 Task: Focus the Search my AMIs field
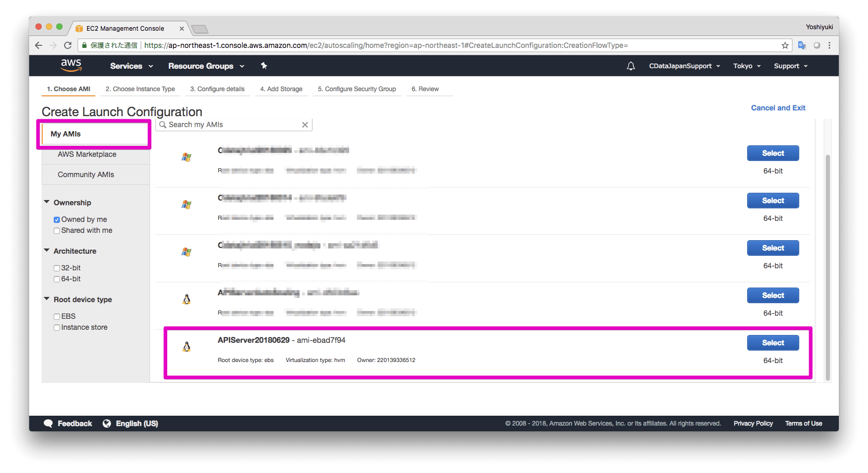(234, 125)
